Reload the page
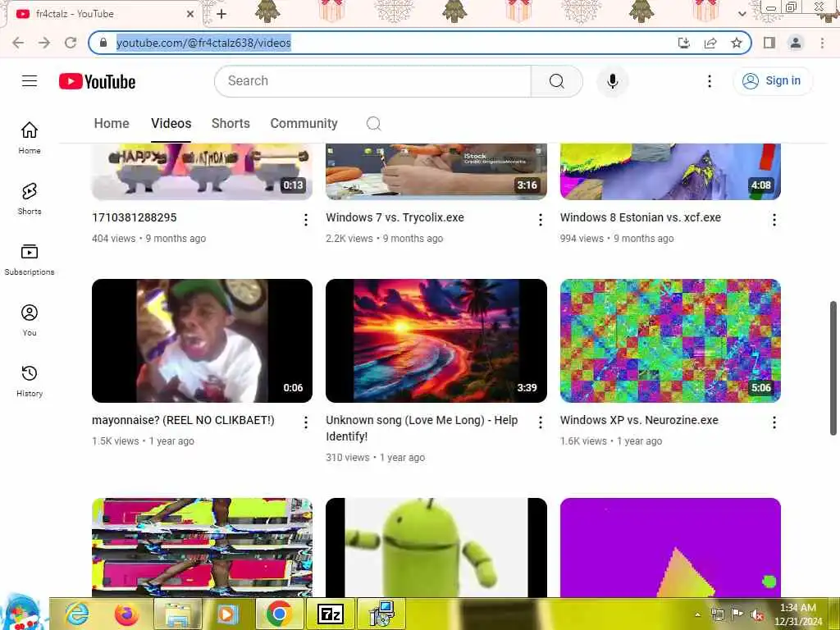Screen dimensions: 840x630 (x=71, y=43)
